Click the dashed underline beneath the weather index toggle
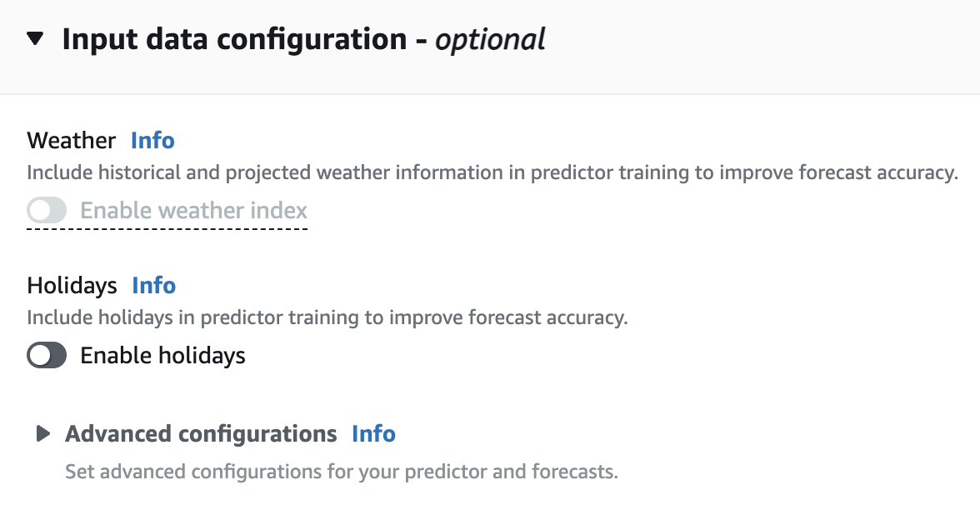This screenshot has width=980, height=520. tap(167, 227)
